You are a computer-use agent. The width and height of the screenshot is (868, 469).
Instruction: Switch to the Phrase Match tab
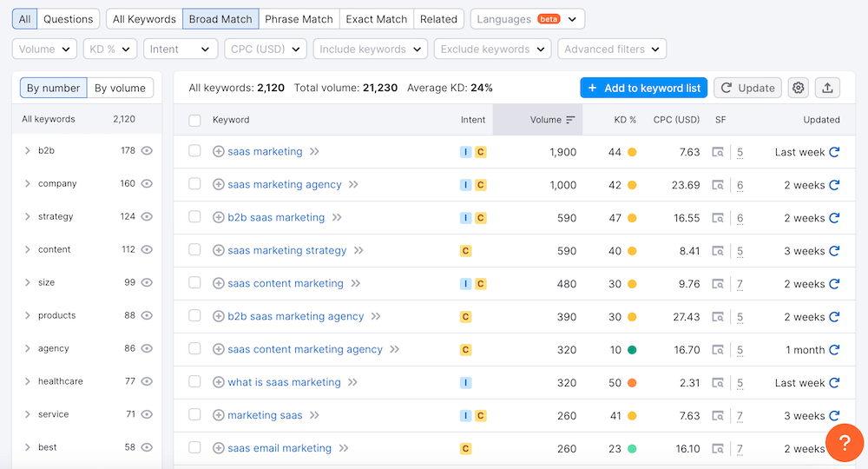tap(299, 19)
